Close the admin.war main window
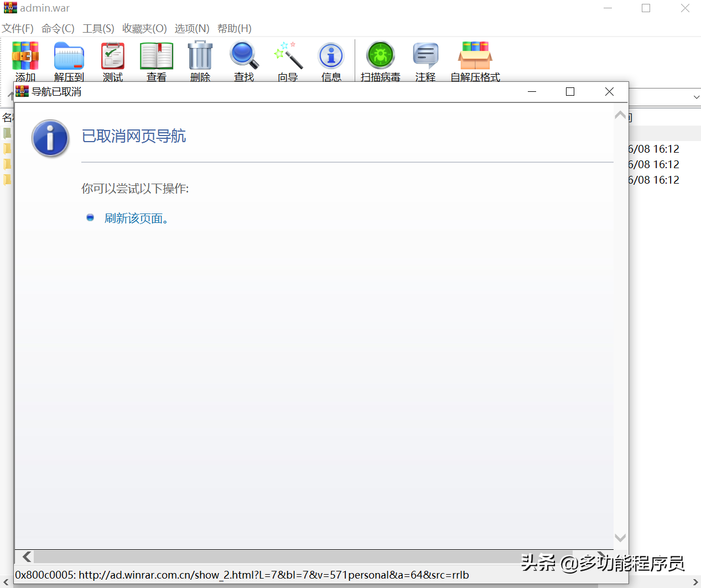The image size is (701, 588). tap(685, 8)
